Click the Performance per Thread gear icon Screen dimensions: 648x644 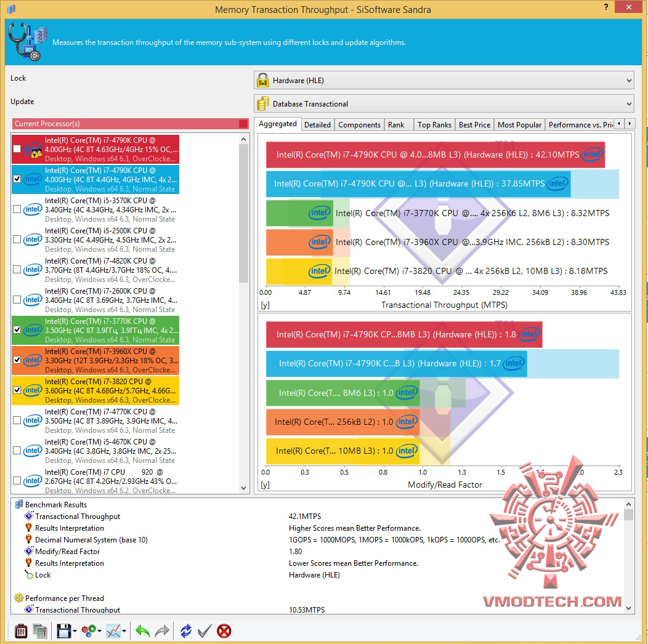[x=19, y=598]
